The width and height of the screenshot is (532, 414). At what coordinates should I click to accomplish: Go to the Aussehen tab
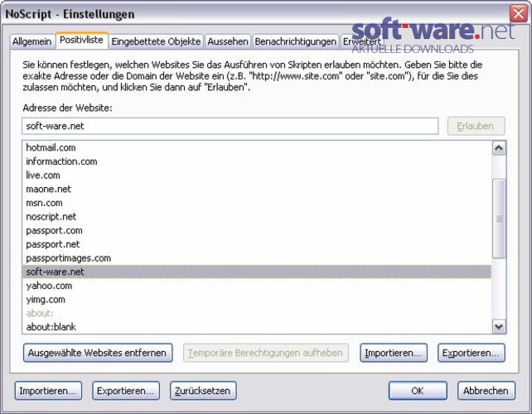tap(228, 41)
